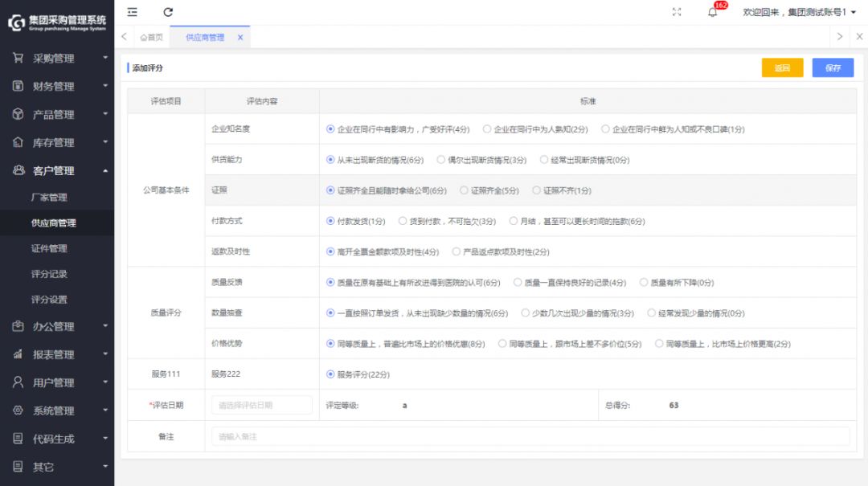Expand the 采购管理 menu arrow
Viewport: 868px width, 486px height.
click(x=105, y=58)
